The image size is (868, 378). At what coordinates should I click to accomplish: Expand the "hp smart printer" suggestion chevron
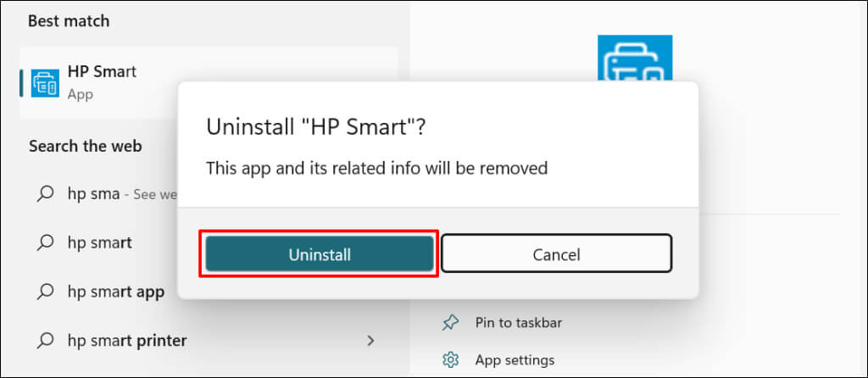click(x=370, y=341)
